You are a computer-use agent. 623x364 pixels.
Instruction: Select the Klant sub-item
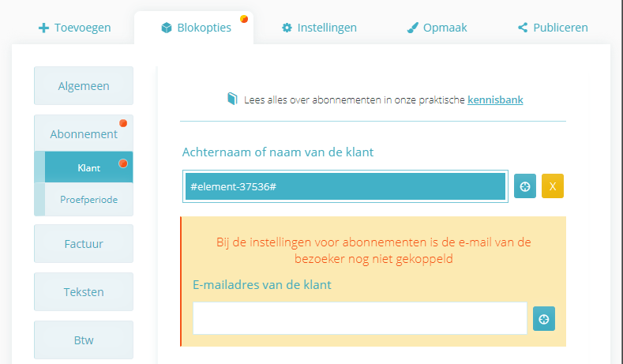88,167
